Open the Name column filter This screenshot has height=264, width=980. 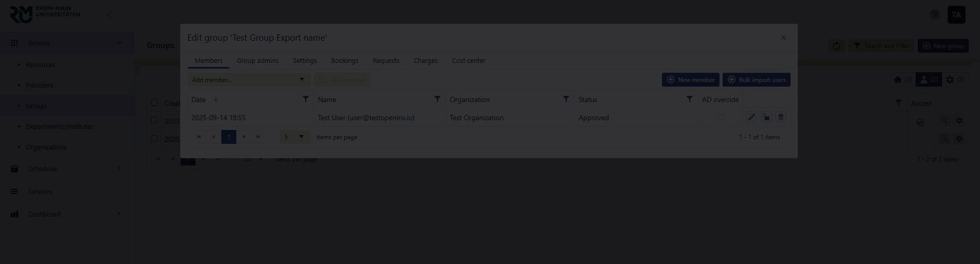tap(437, 99)
